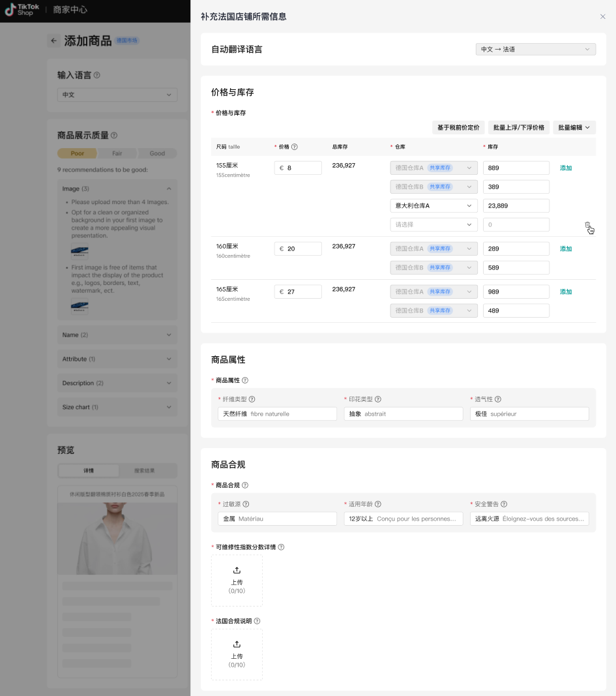Screen dimensions: 616x696
Task: Click the 批量上浮/下浮价格 button
Action: pyautogui.click(x=519, y=128)
